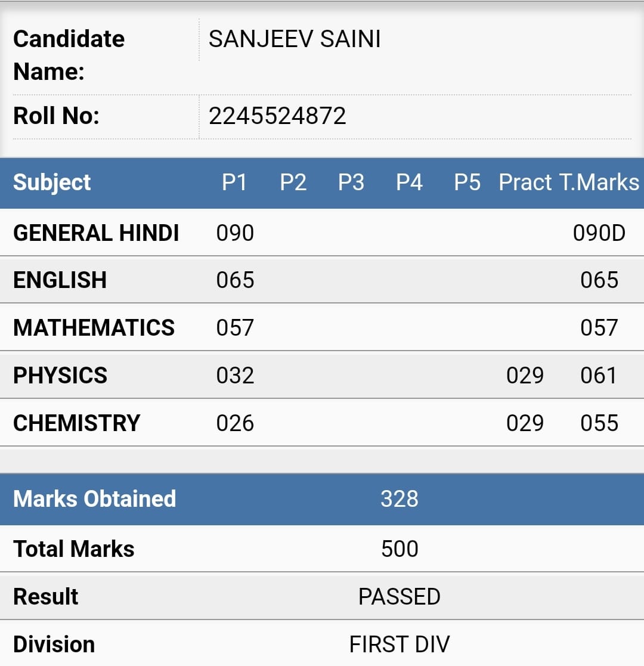The image size is (644, 666).
Task: Select the P1 column header
Action: coord(234,182)
